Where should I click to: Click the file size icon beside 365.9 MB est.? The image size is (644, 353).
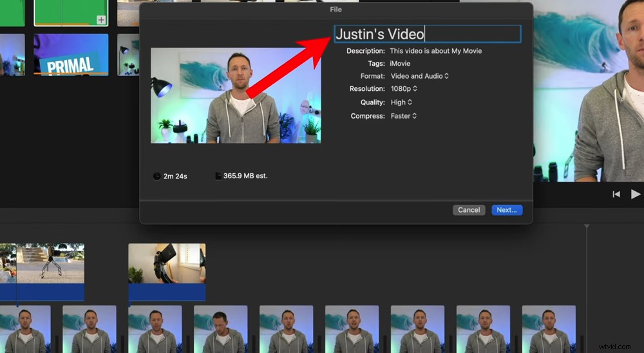[x=218, y=176]
